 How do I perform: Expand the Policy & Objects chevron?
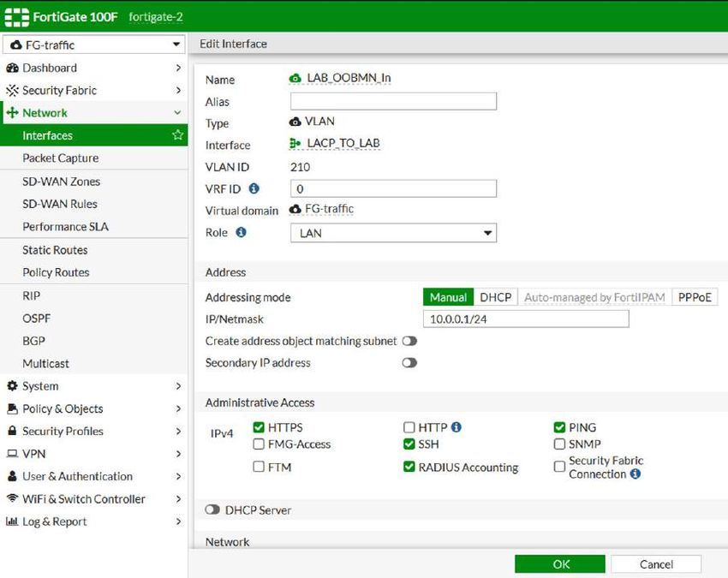(x=178, y=408)
